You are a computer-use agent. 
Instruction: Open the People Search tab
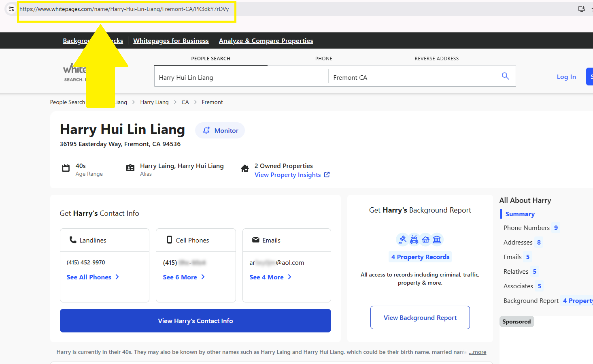[210, 59]
